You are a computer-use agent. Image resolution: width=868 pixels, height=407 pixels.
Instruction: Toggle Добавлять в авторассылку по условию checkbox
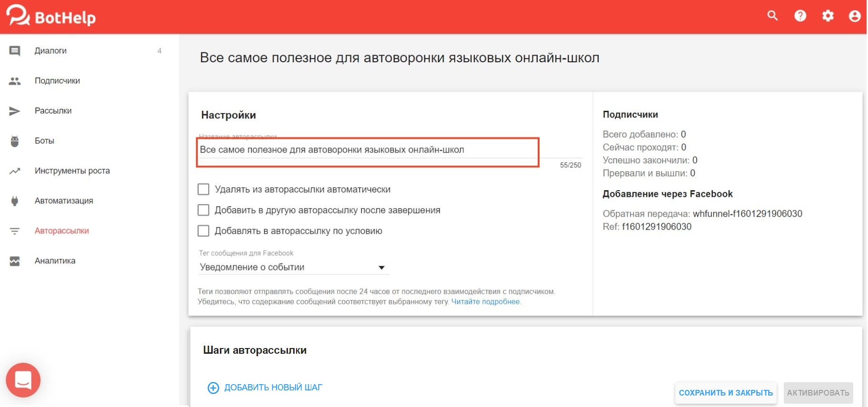(204, 231)
